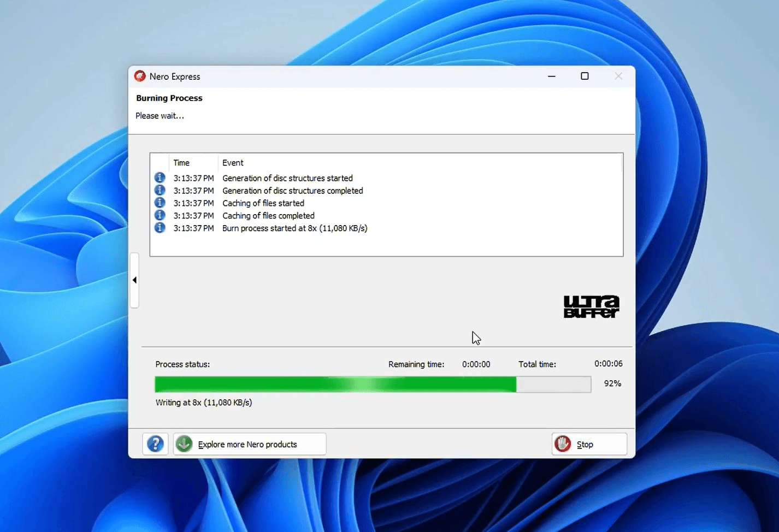Select 'Generation of disc structures completed' event

pos(292,191)
